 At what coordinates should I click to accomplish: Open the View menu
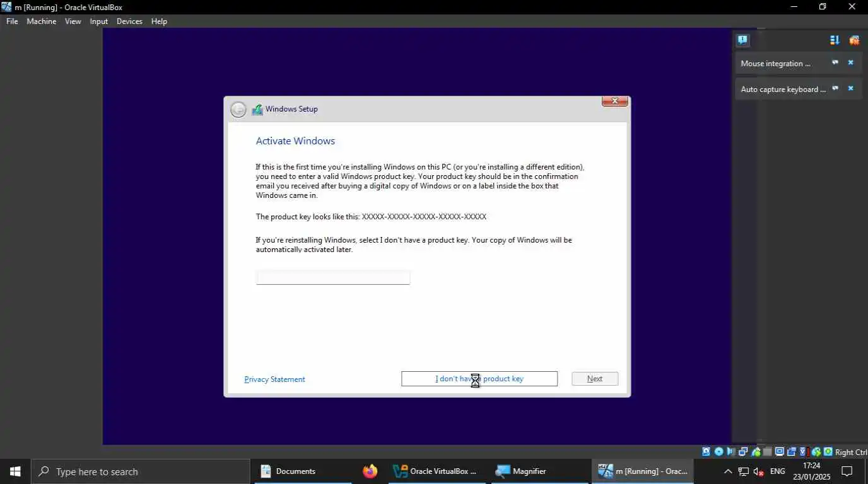click(x=73, y=21)
